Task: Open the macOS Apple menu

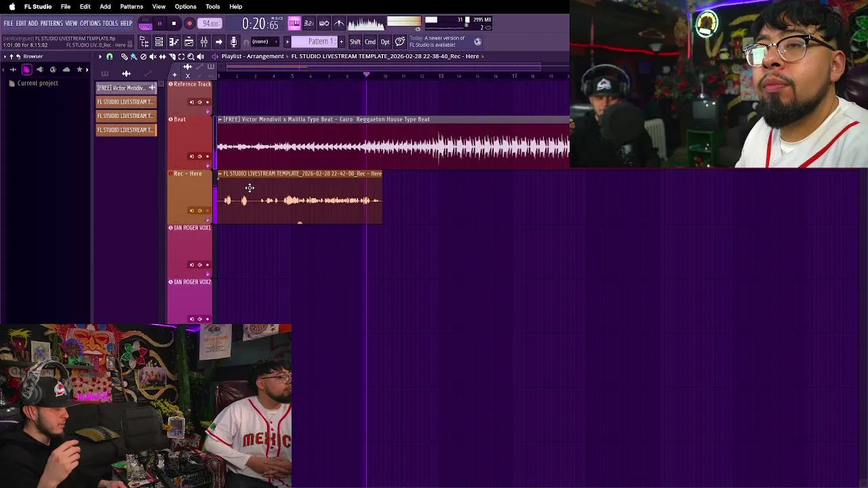Action: [x=12, y=7]
